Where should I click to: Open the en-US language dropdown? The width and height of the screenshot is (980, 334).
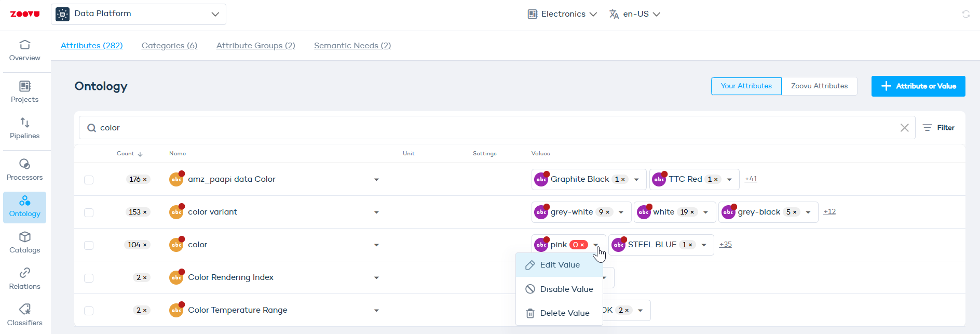635,14
